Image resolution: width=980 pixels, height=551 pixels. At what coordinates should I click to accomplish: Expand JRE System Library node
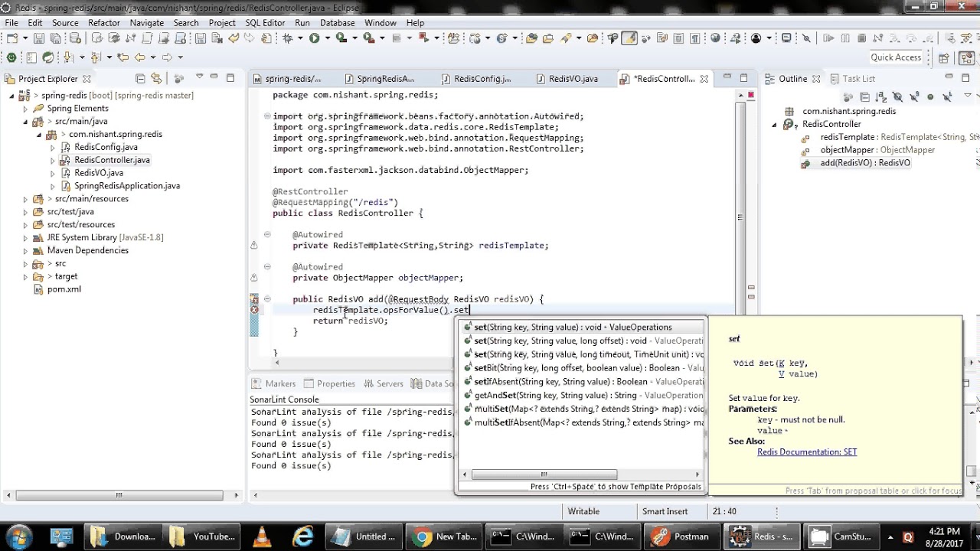pyautogui.click(x=24, y=238)
